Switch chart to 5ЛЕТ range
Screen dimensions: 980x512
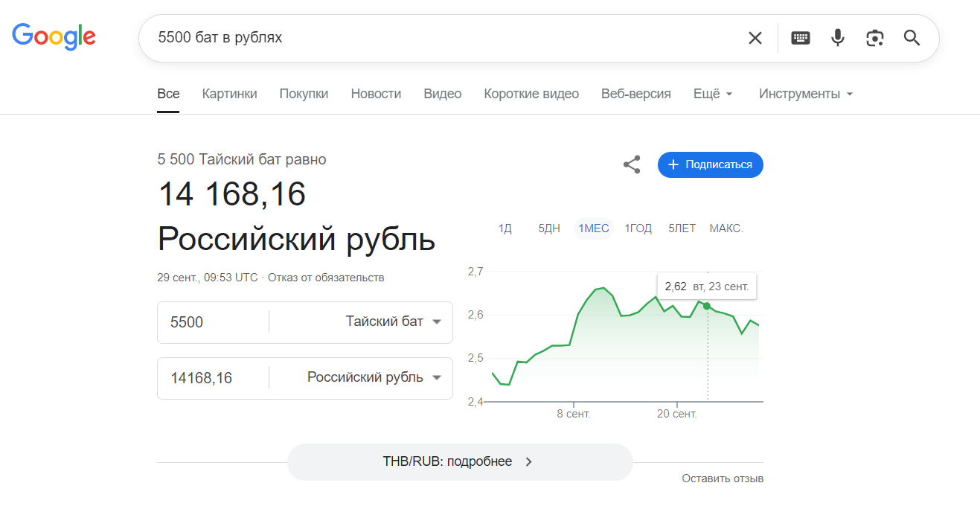click(682, 228)
